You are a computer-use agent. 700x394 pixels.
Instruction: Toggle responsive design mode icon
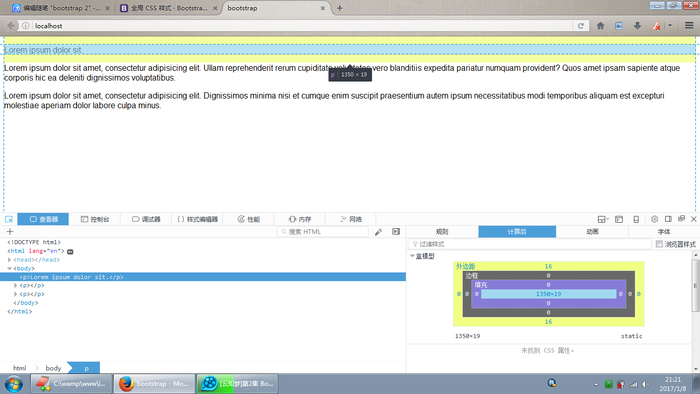(x=636, y=219)
